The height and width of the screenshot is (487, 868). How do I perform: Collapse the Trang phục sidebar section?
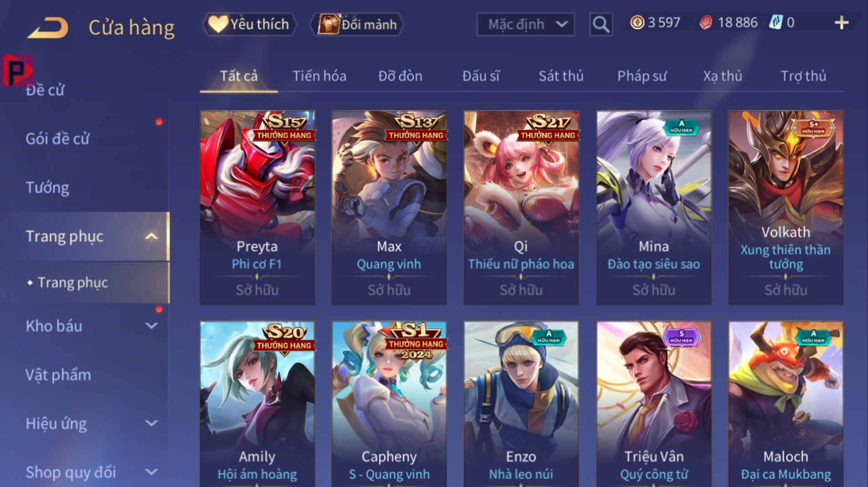click(151, 236)
